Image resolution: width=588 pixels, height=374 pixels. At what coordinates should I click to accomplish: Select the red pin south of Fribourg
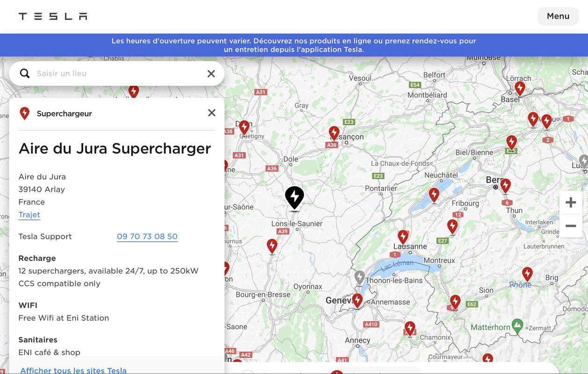[452, 227]
